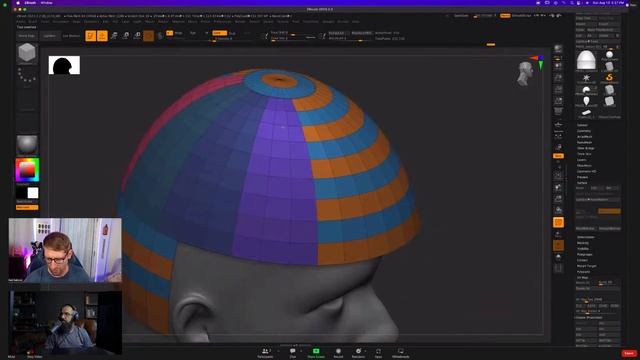Toggle Edit mode button
The width and height of the screenshot is (640, 360).
(91, 36)
